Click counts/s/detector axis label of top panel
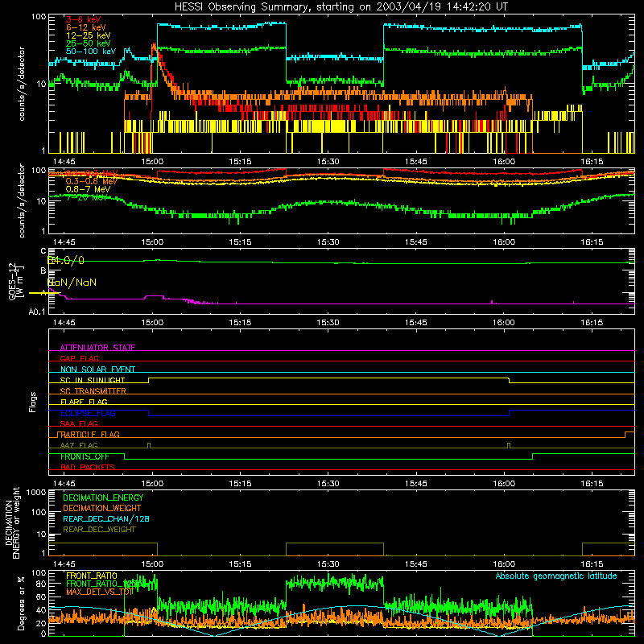 coord(22,84)
